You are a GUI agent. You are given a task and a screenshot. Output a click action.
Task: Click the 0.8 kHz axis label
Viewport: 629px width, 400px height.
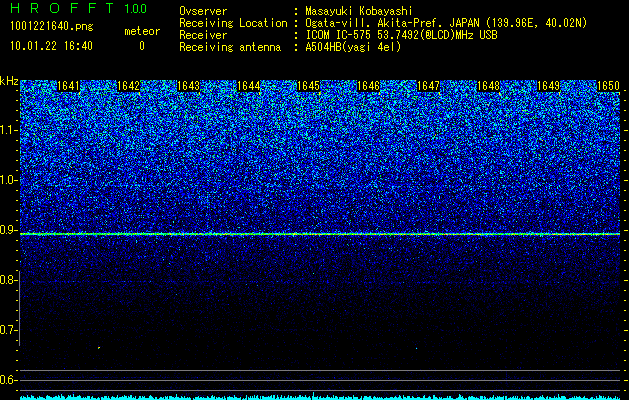pyautogui.click(x=7, y=280)
